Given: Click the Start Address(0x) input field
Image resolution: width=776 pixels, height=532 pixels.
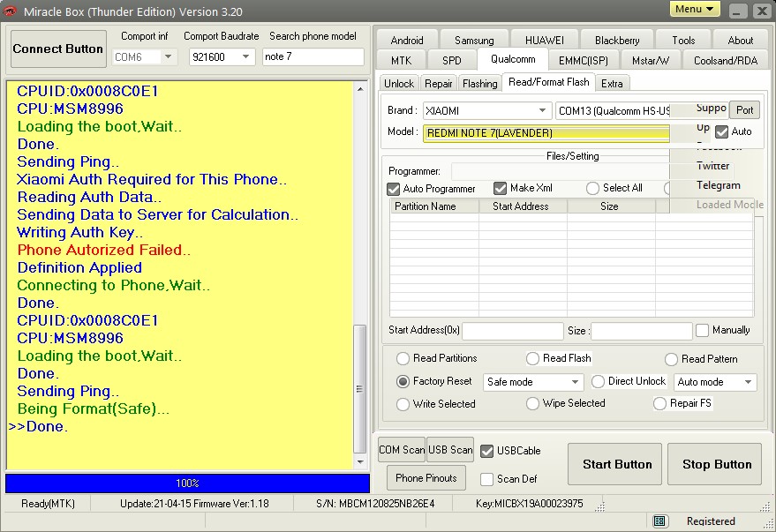Looking at the screenshot, I should [x=513, y=331].
